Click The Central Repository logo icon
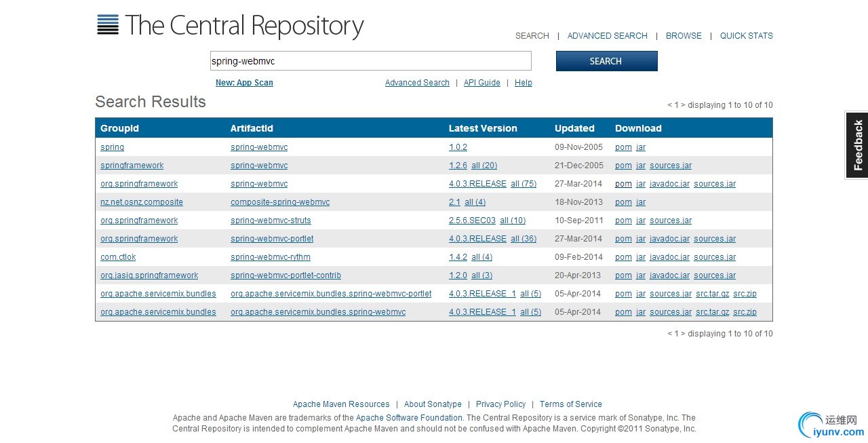This screenshot has width=868, height=443. (x=108, y=24)
